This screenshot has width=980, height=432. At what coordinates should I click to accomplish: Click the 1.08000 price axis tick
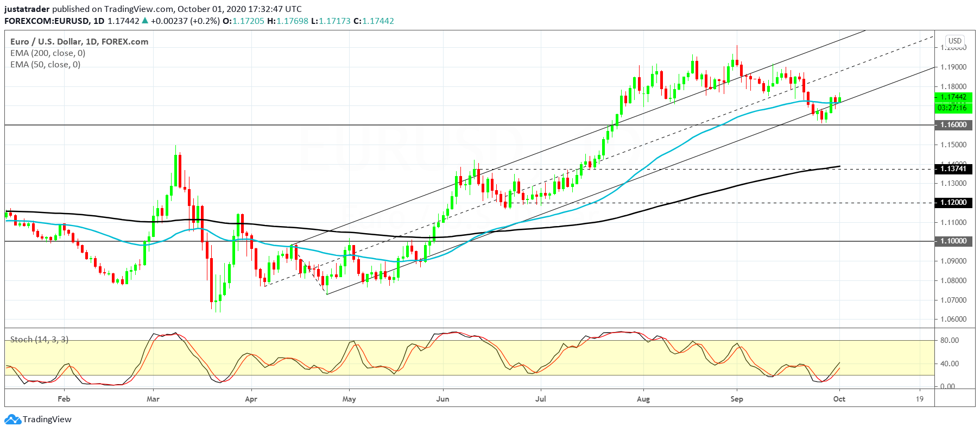(954, 280)
